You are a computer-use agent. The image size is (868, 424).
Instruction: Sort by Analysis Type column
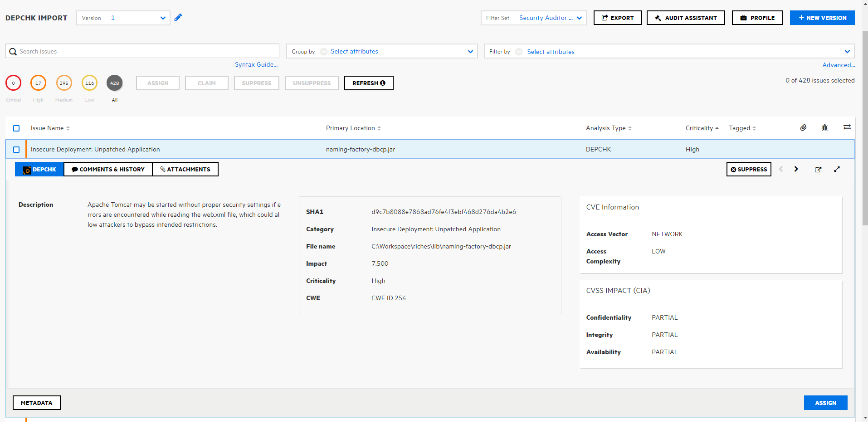(609, 128)
